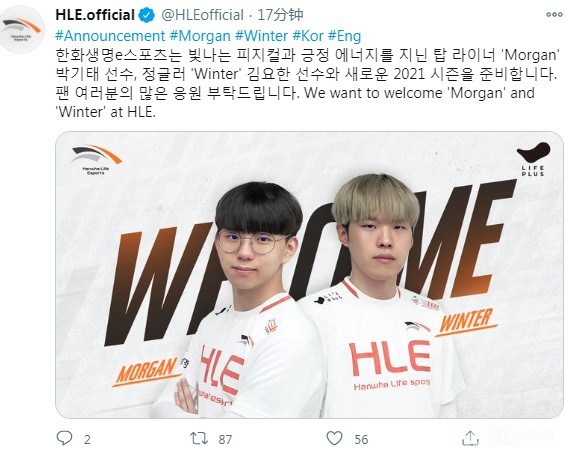The width and height of the screenshot is (565, 458).
Task: Open the reply count showing 2
Action: pyautogui.click(x=87, y=440)
